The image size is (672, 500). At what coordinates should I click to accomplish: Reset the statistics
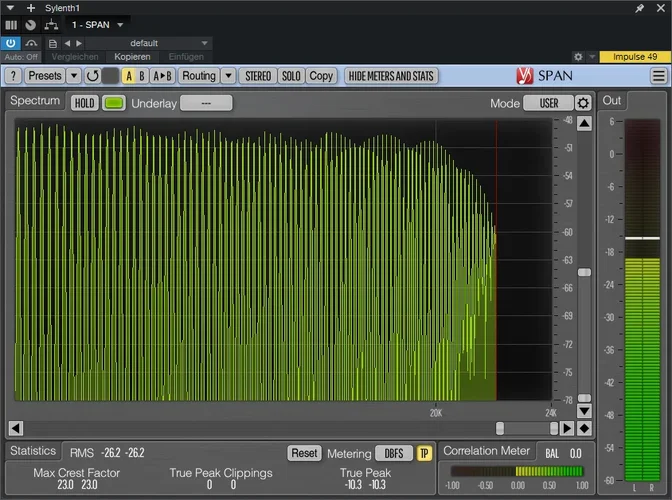point(304,453)
